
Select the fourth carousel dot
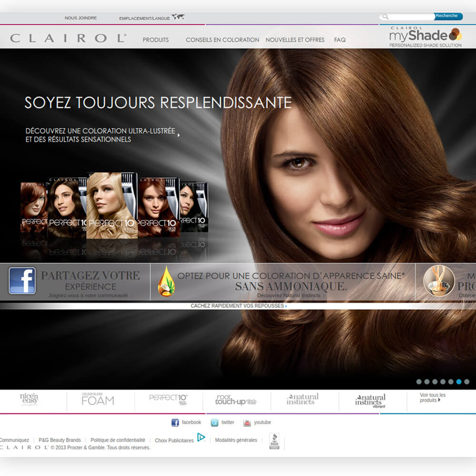[443, 382]
